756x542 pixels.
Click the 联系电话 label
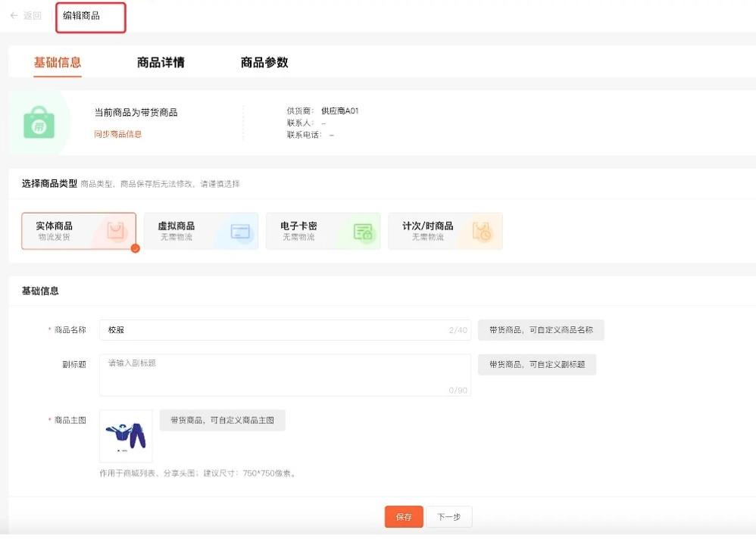[x=305, y=135]
